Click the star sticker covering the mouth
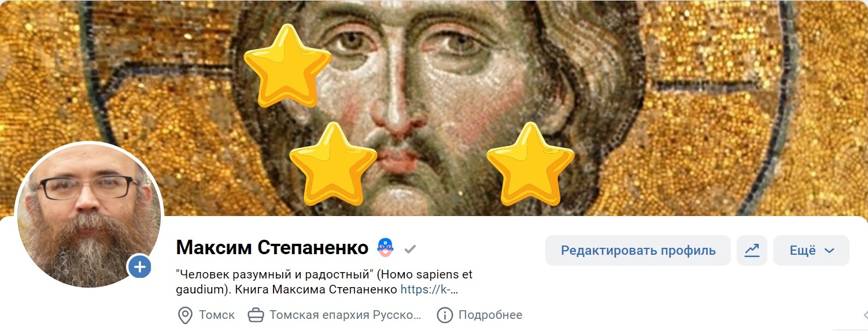Image resolution: width=868 pixels, height=331 pixels. pos(333,163)
